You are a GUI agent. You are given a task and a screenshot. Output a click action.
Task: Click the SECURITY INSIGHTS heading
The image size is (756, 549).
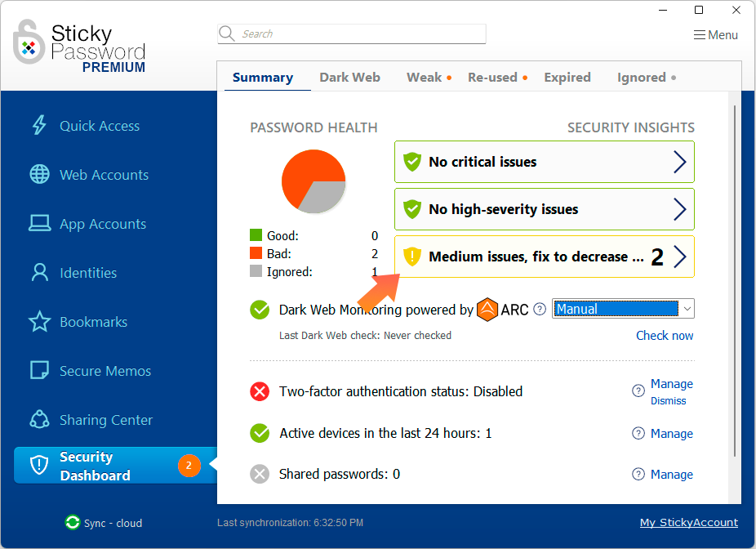click(630, 127)
